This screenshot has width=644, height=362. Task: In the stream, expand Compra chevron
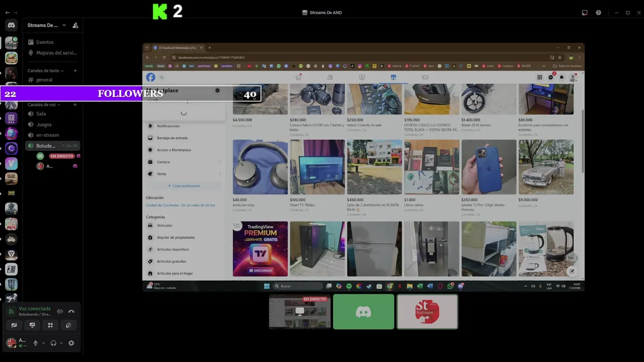click(x=219, y=162)
